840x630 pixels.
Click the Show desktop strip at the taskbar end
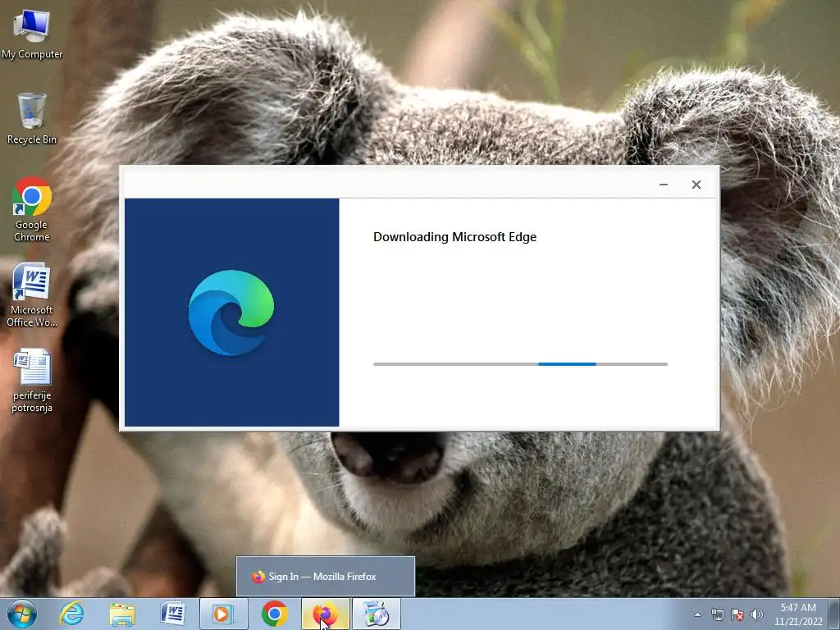[x=834, y=614]
